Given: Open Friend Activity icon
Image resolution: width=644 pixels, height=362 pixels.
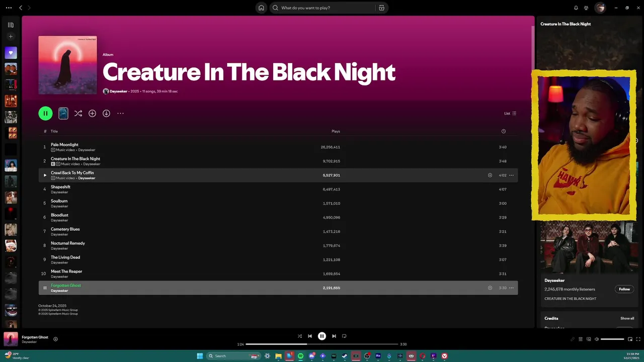Looking at the screenshot, I should tap(586, 8).
